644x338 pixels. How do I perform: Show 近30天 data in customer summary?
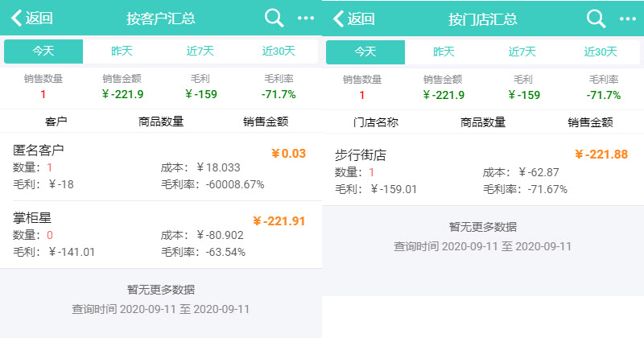tap(279, 52)
